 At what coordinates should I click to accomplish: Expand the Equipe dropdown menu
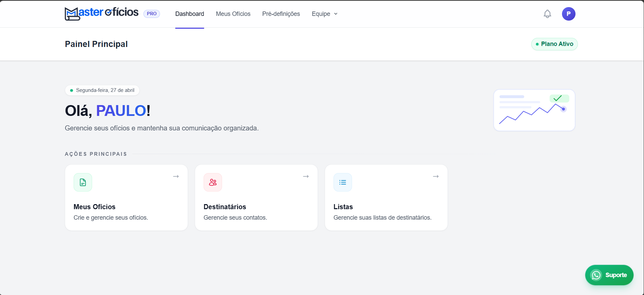pyautogui.click(x=325, y=14)
